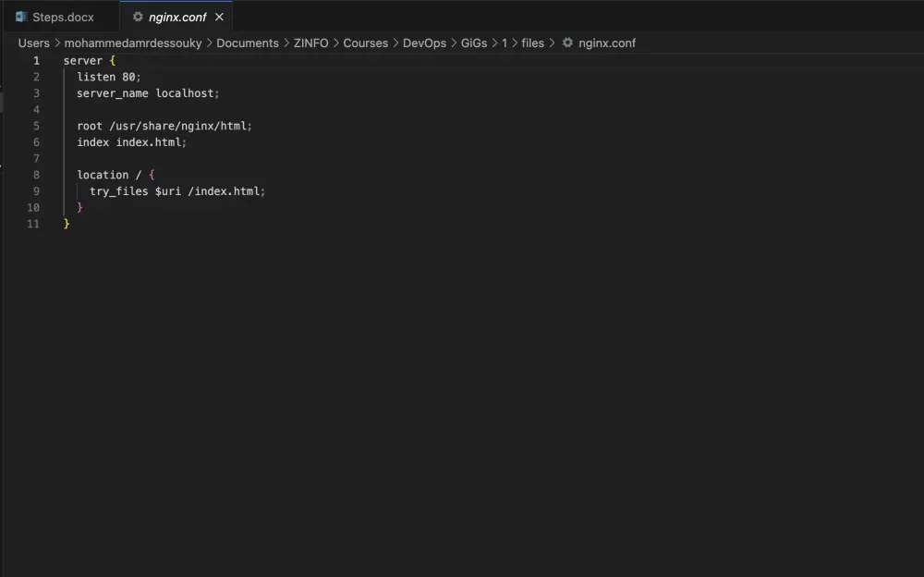Viewport: 924px width, 577px height.
Task: Click the DevOps breadcrumb item
Action: coord(424,43)
